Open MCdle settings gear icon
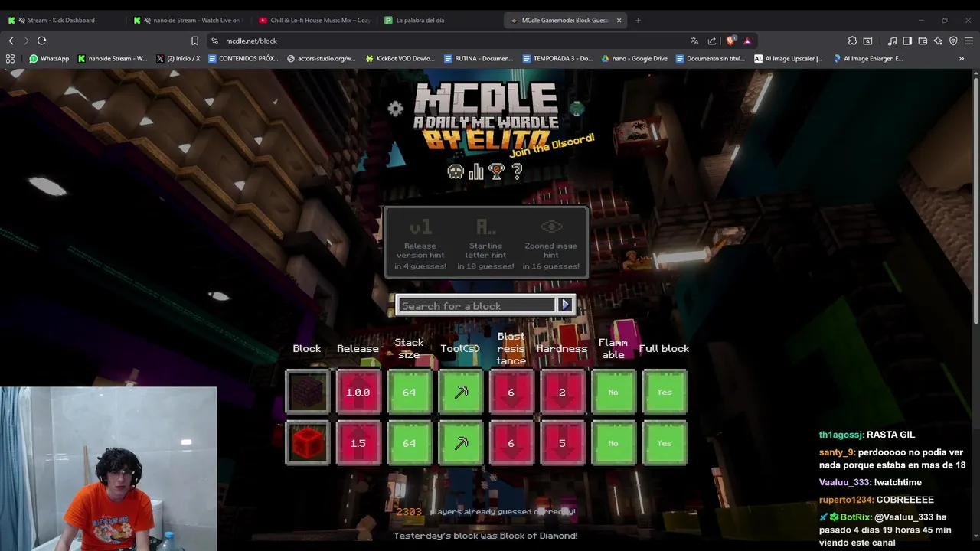The width and height of the screenshot is (980, 551). 395,109
